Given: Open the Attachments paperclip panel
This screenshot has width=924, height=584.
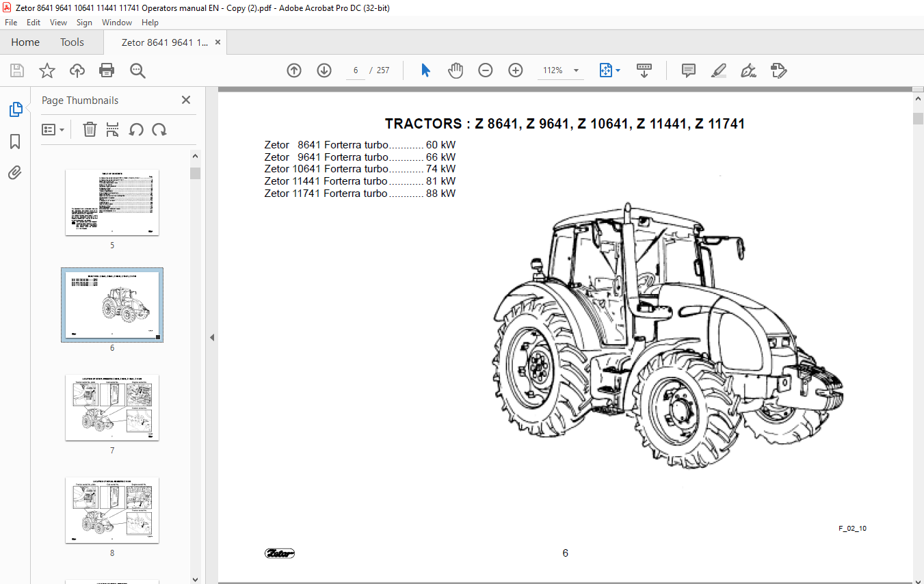Looking at the screenshot, I should [15, 173].
